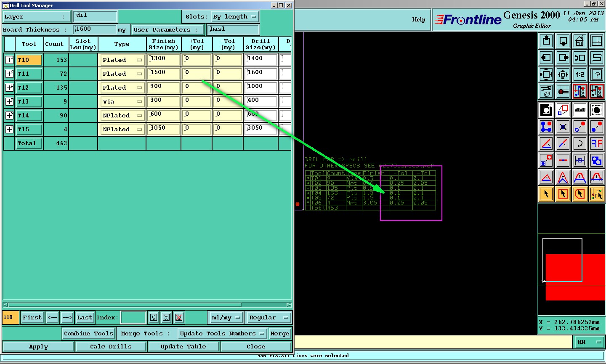The width and height of the screenshot is (606, 364).
Task: Click the mirror F flip icon
Action: tap(597, 143)
